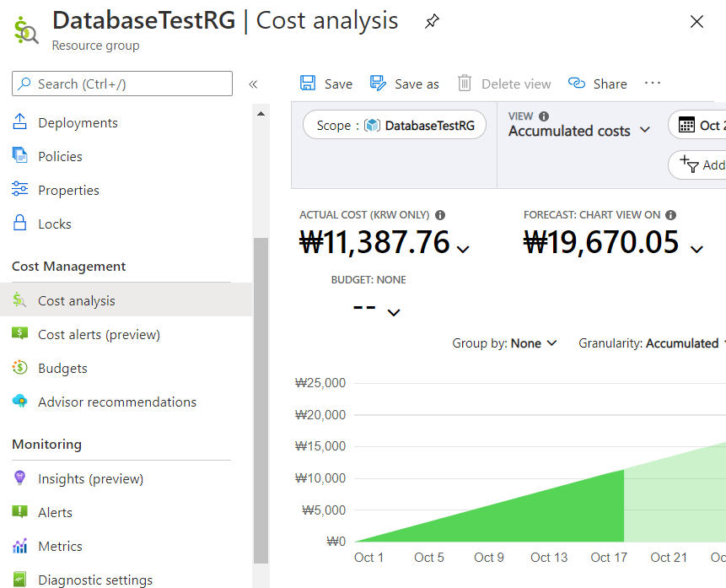Click the Policies icon

coord(19,155)
